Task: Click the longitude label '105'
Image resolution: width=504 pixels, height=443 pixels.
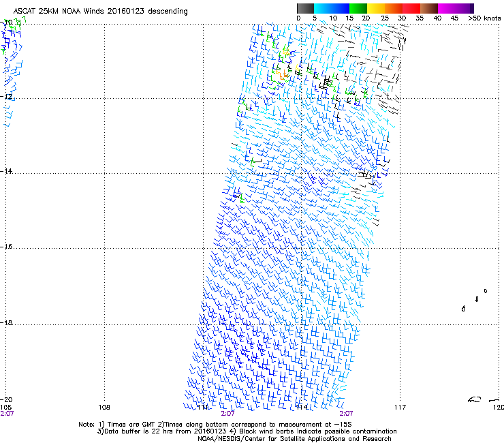Action: click(x=5, y=408)
